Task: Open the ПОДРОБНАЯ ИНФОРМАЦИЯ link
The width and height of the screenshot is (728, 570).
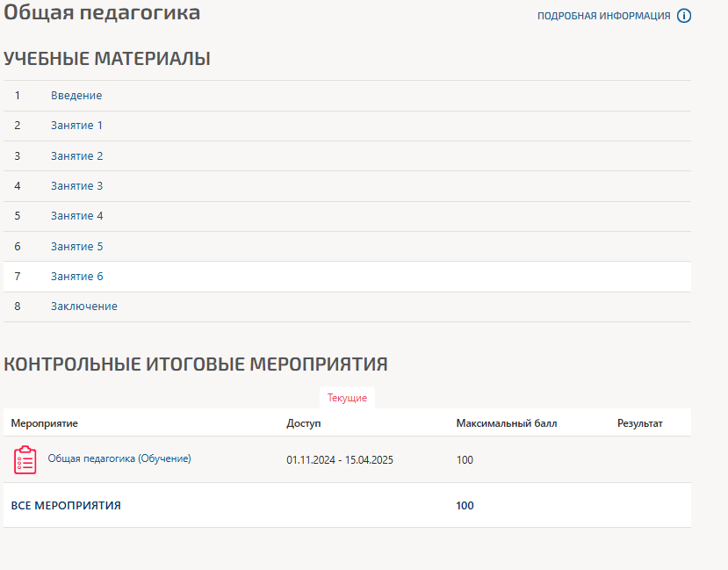Action: point(603,16)
